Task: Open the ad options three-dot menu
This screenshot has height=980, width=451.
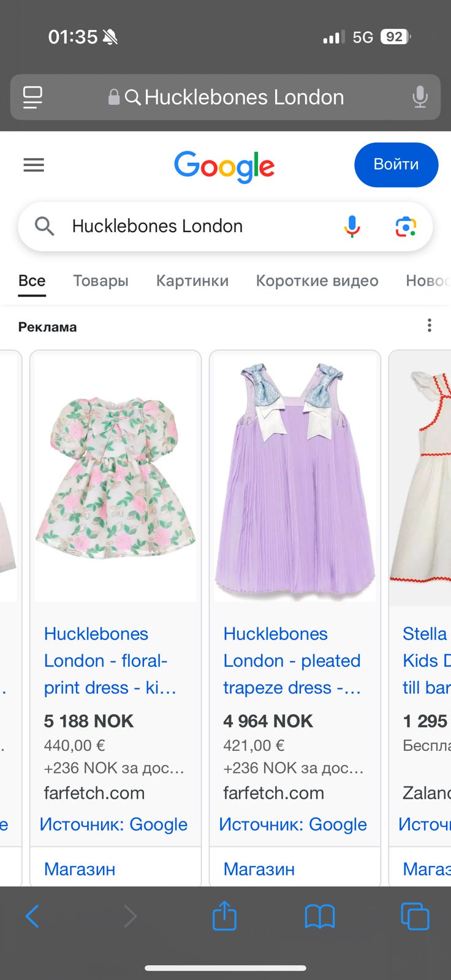Action: (430, 325)
